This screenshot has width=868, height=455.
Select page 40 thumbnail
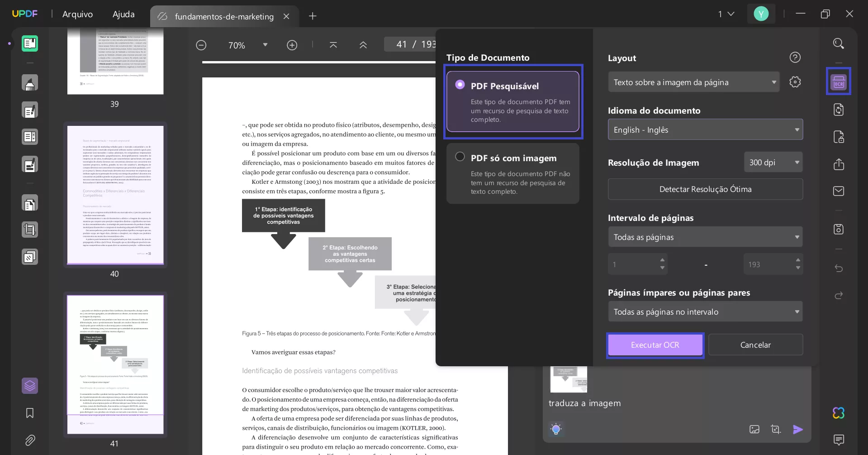point(115,195)
